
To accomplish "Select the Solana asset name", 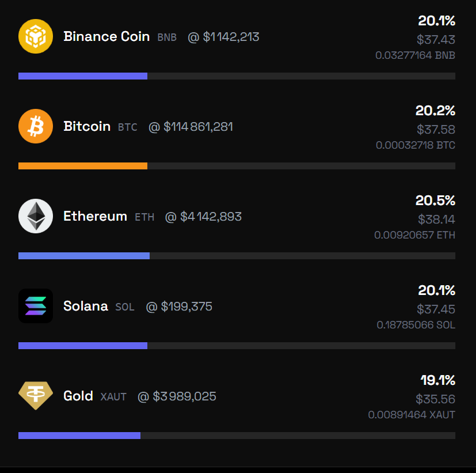I will pos(86,306).
